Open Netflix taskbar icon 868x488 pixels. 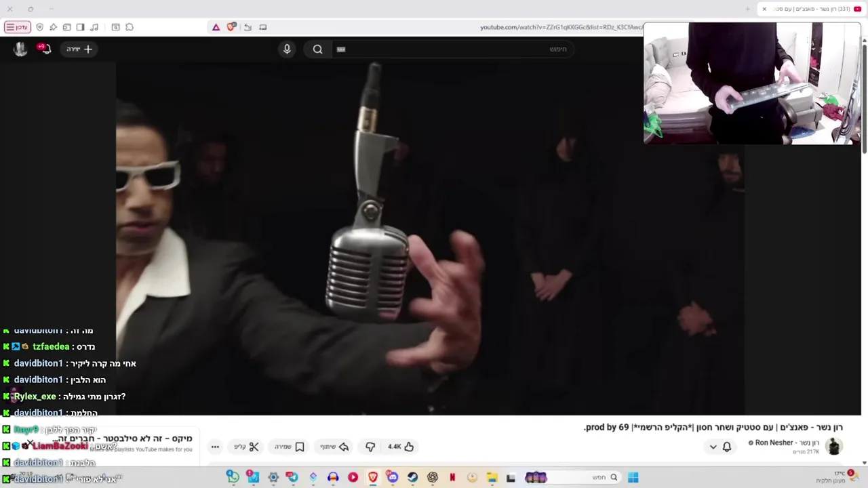[x=452, y=477]
